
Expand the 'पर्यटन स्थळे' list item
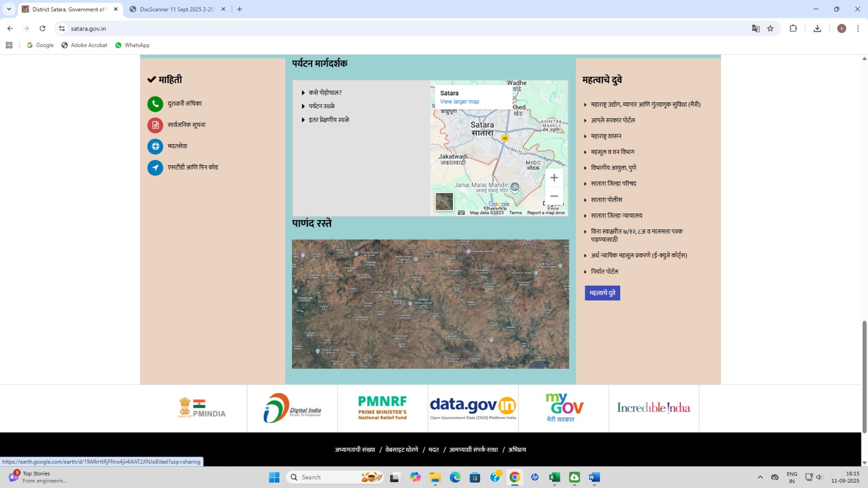tap(322, 106)
